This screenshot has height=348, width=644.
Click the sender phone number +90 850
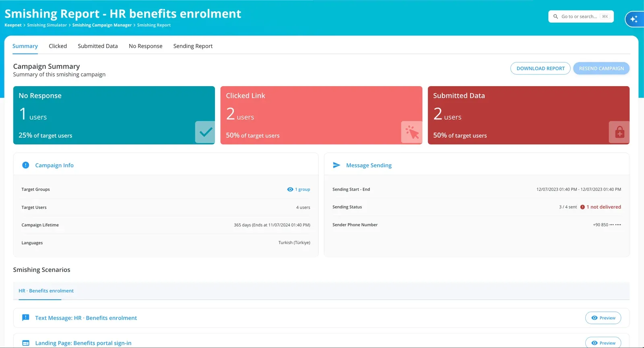click(x=607, y=225)
